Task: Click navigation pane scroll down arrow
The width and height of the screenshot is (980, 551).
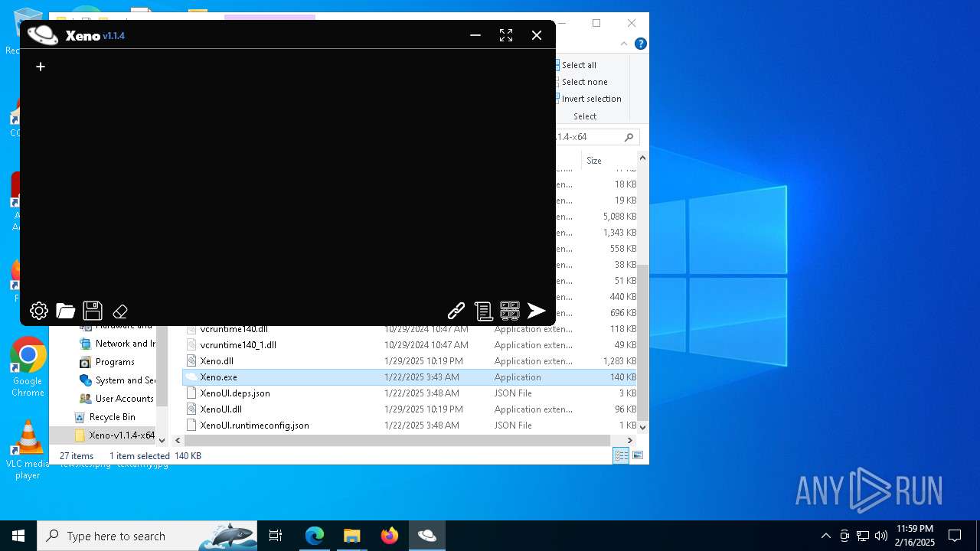Action: point(162,440)
